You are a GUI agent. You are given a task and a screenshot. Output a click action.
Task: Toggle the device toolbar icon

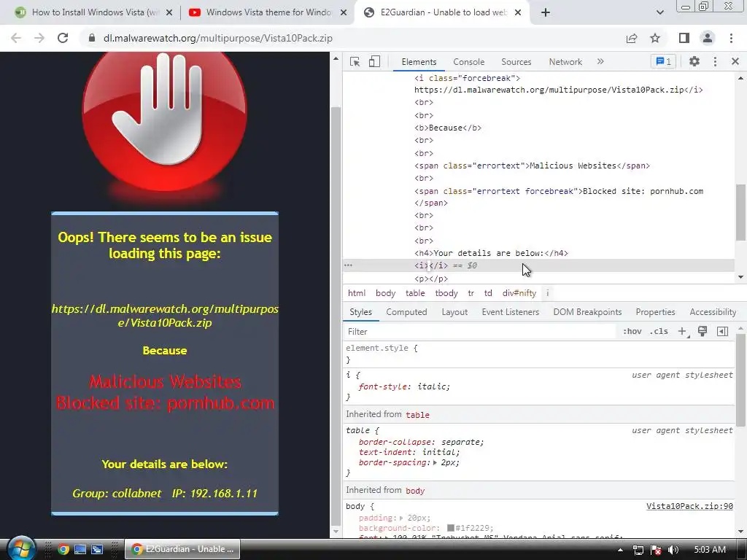tap(374, 61)
